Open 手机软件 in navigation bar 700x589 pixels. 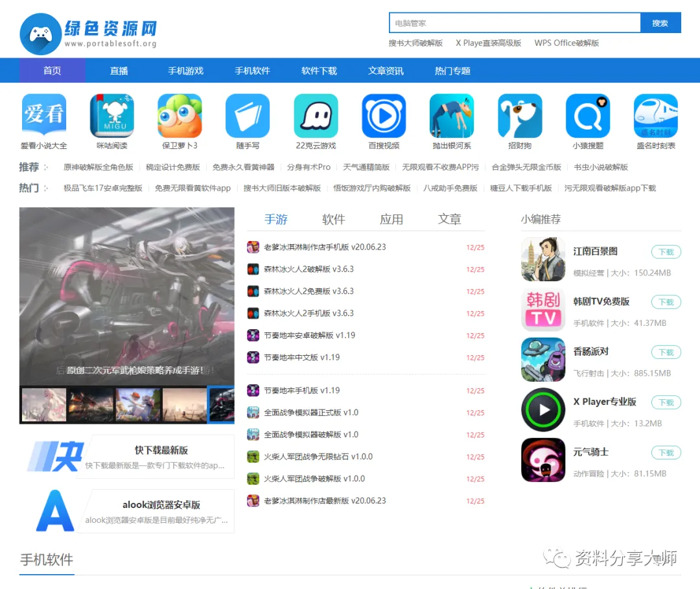pyautogui.click(x=252, y=71)
